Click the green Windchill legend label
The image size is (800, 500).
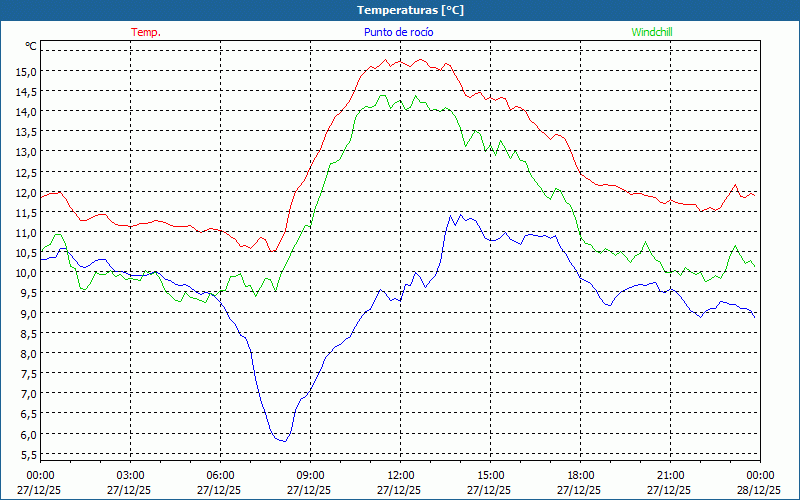pyautogui.click(x=654, y=32)
